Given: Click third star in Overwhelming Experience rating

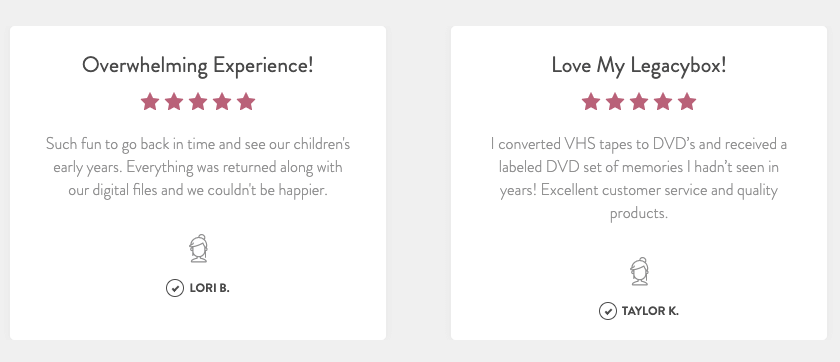Looking at the screenshot, I should 198,101.
